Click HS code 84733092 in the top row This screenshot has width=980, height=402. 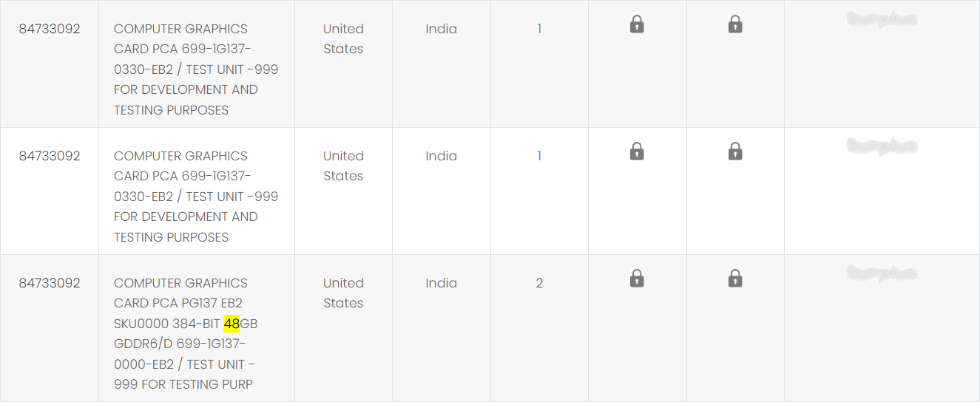(50, 29)
